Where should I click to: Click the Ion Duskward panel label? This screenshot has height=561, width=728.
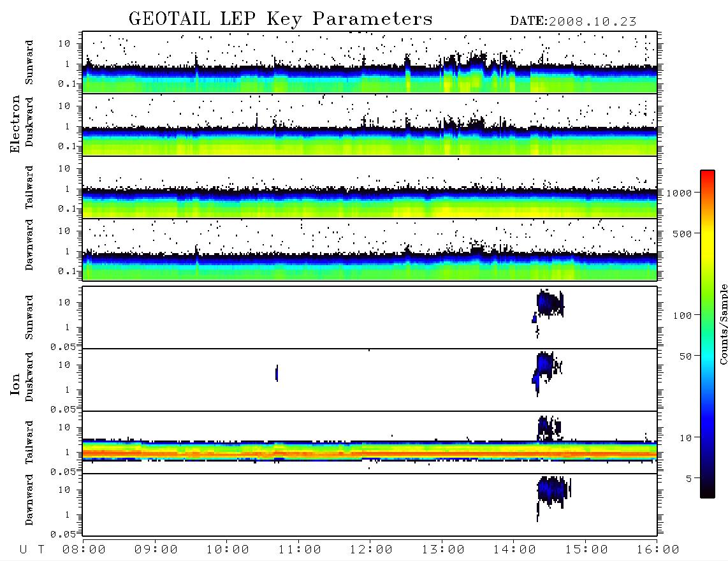point(29,377)
